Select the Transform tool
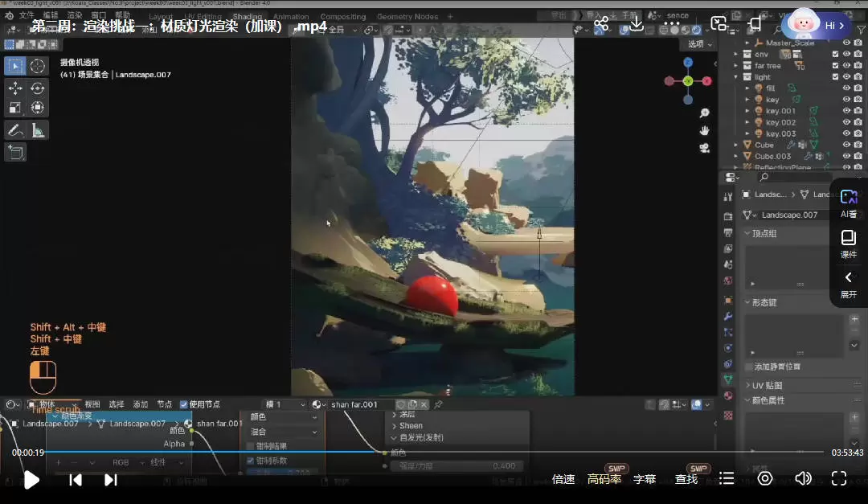The image size is (868, 504). click(37, 108)
